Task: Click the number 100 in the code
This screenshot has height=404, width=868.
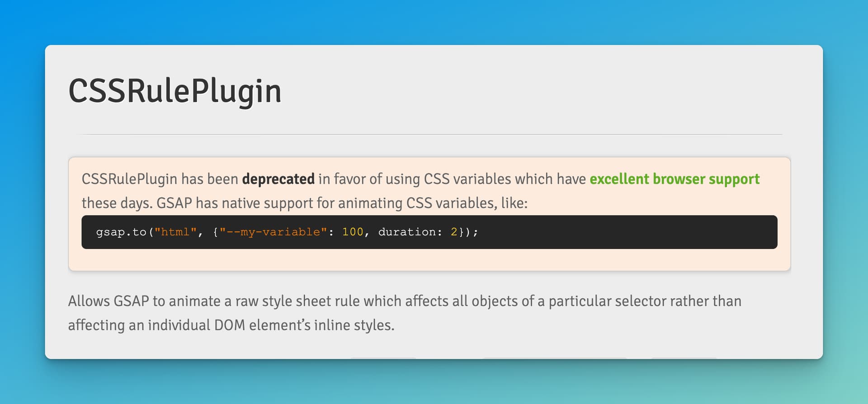Action: click(x=353, y=232)
